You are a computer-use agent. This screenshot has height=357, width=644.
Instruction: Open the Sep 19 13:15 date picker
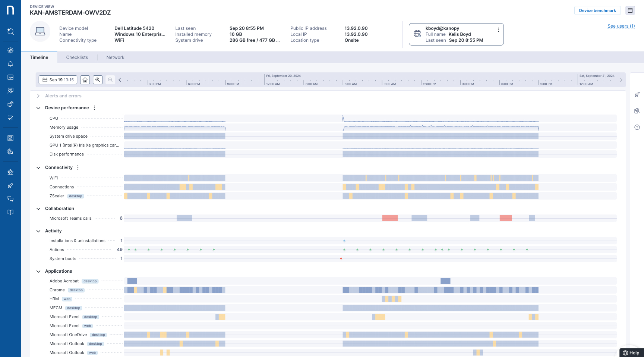(58, 80)
